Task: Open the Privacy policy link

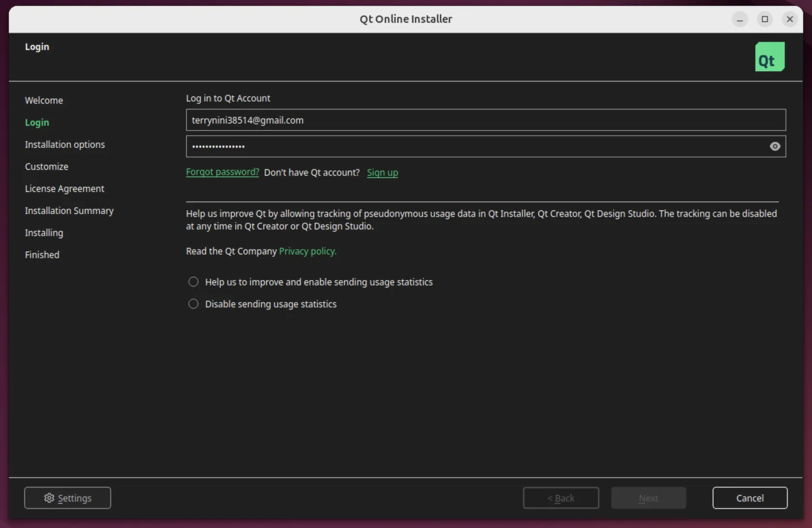Action: pyautogui.click(x=307, y=251)
